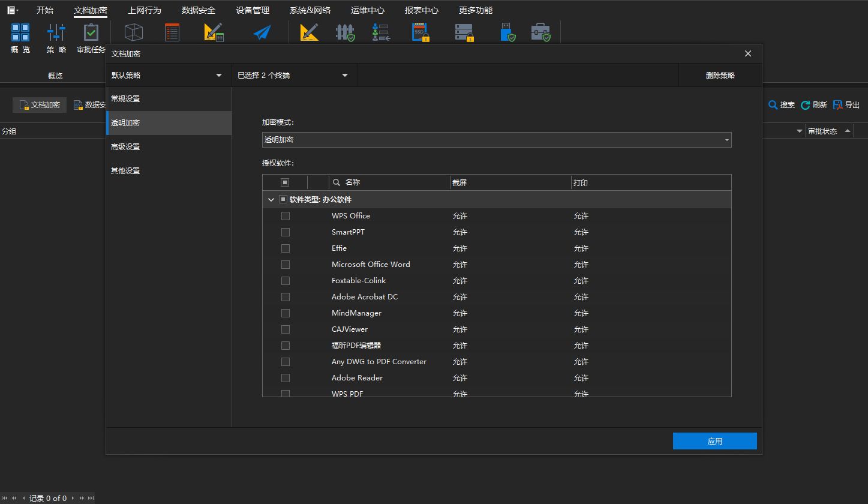The height and width of the screenshot is (504, 868).
Task: Open the 概览 overview grid icon
Action: coord(20,32)
